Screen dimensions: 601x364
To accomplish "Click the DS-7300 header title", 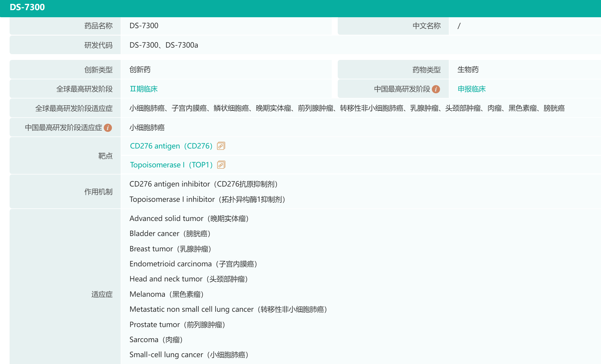I will [27, 7].
